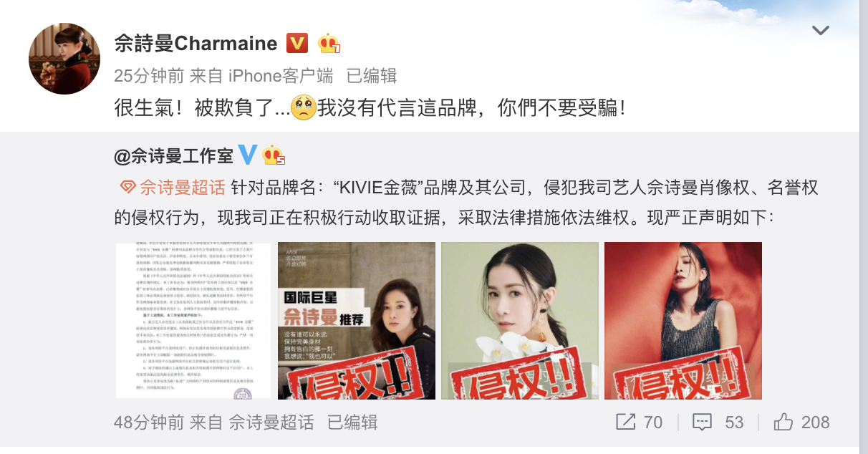Open 佘詩曼Charmaine's profile avatar
Viewport: 868px width, 454px height.
[64, 59]
